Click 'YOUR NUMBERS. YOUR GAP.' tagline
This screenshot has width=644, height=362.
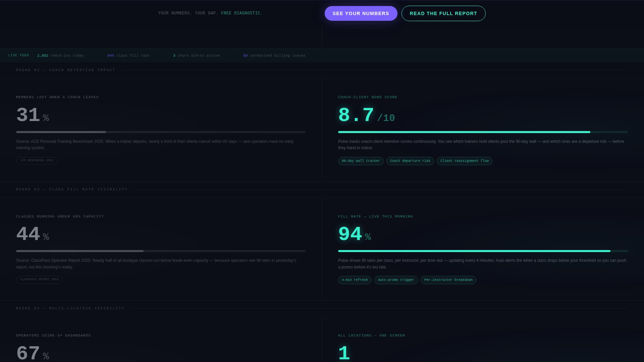188,13
